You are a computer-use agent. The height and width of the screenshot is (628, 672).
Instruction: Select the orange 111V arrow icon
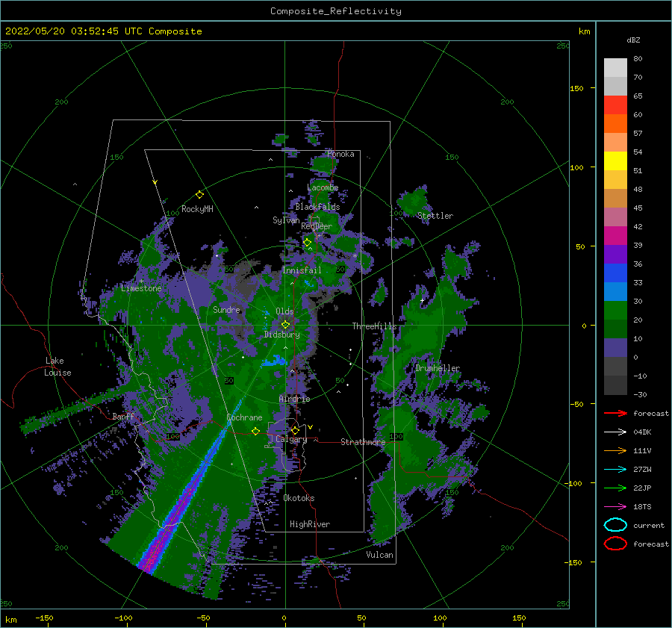coord(615,450)
